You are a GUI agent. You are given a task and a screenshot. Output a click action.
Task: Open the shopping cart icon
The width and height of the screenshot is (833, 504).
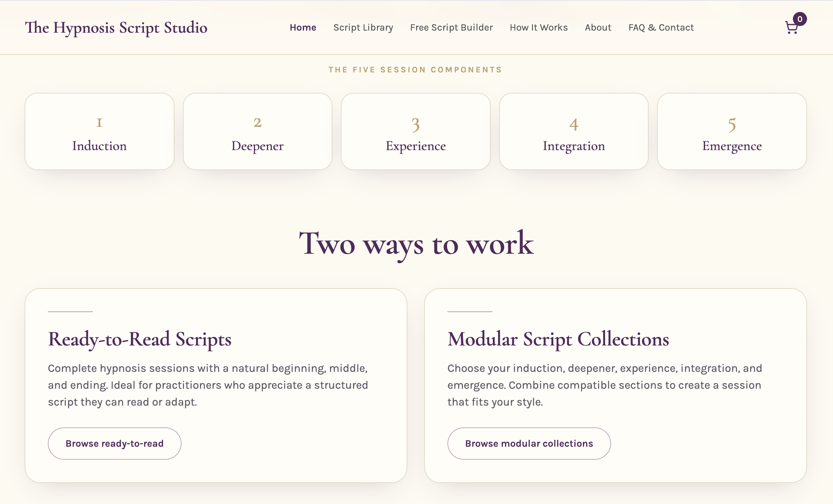791,27
